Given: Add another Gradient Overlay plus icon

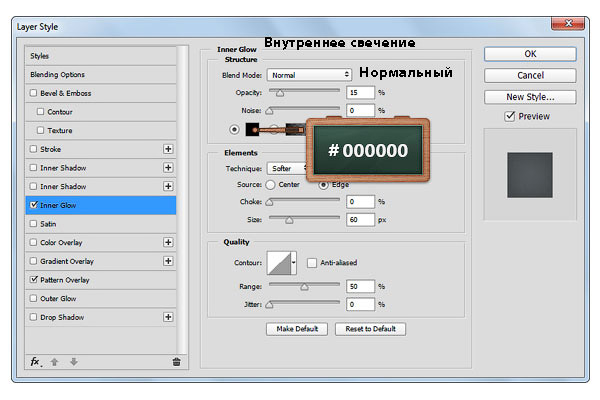Looking at the screenshot, I should click(168, 261).
